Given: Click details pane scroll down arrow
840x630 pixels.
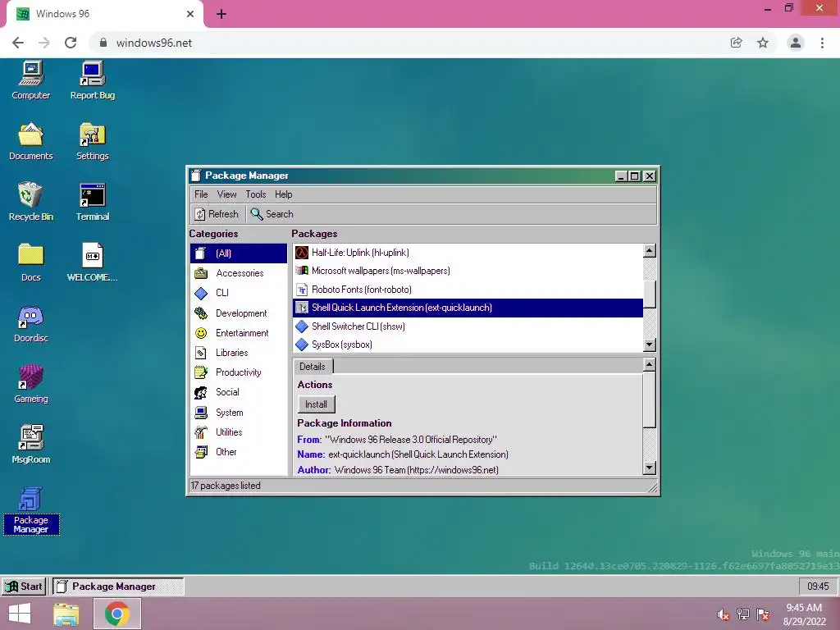Looking at the screenshot, I should [650, 468].
